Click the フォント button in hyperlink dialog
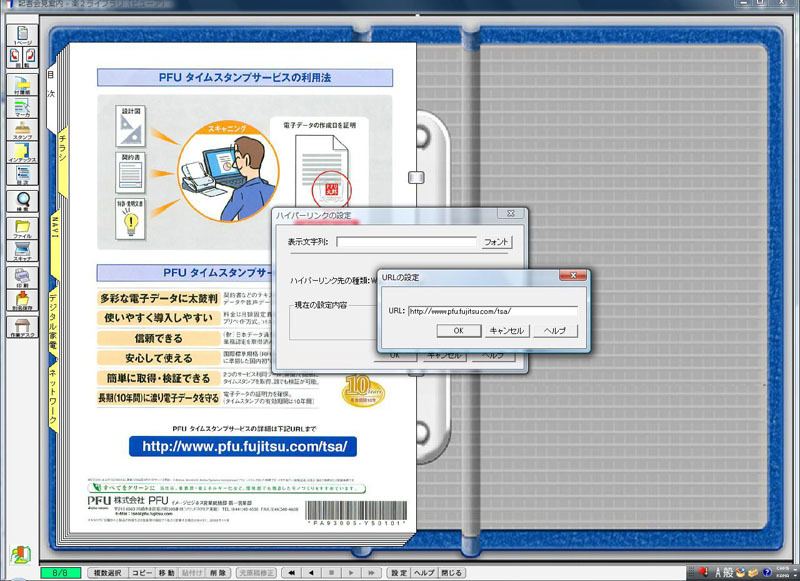 click(496, 242)
